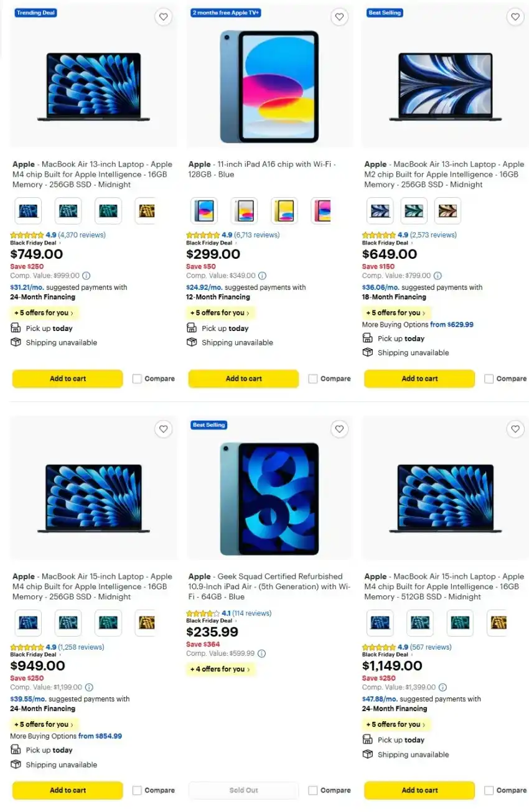The width and height of the screenshot is (529, 812).
Task: Add the $299.00 iPad to cart
Action: pos(243,378)
